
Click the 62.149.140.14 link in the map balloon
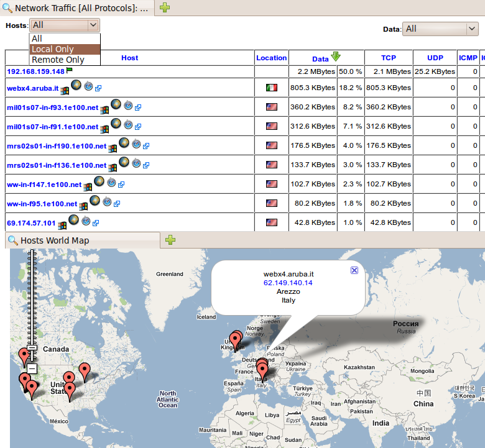tap(288, 283)
